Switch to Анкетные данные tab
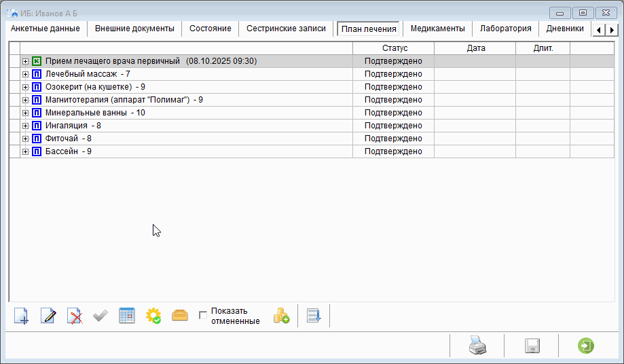 [x=45, y=29]
